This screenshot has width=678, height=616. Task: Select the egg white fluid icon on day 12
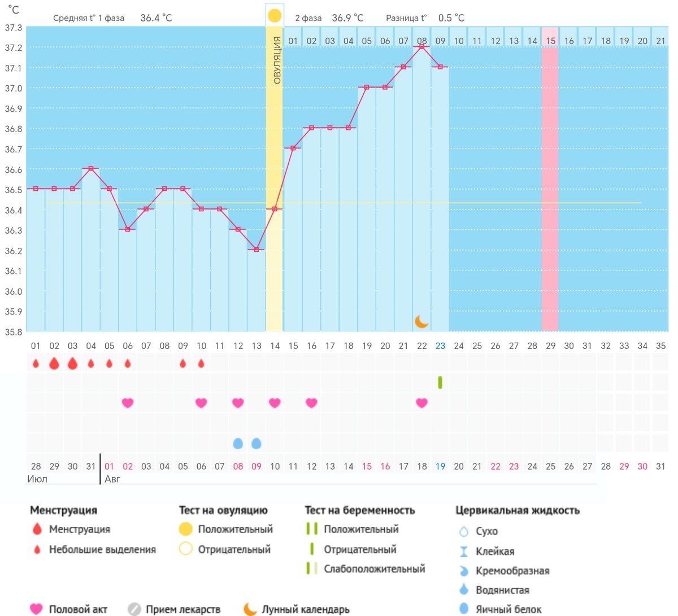click(x=238, y=443)
